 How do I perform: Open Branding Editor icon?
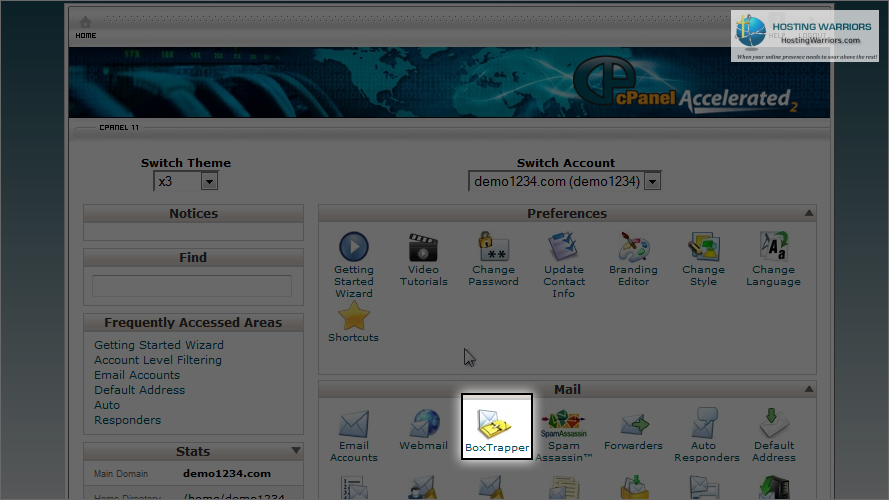633,247
